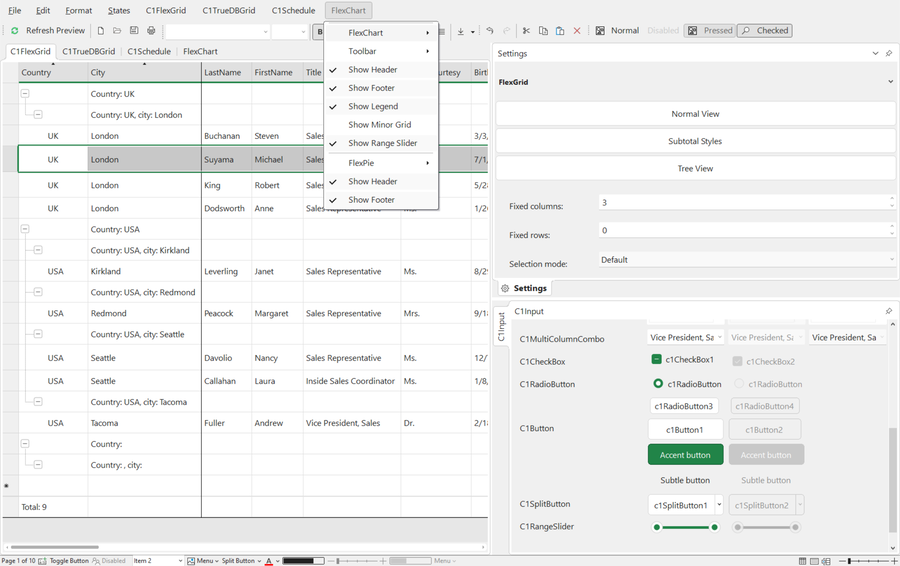The height and width of the screenshot is (566, 900).
Task: Toggle the Show Legend menu option
Action: coord(381,106)
